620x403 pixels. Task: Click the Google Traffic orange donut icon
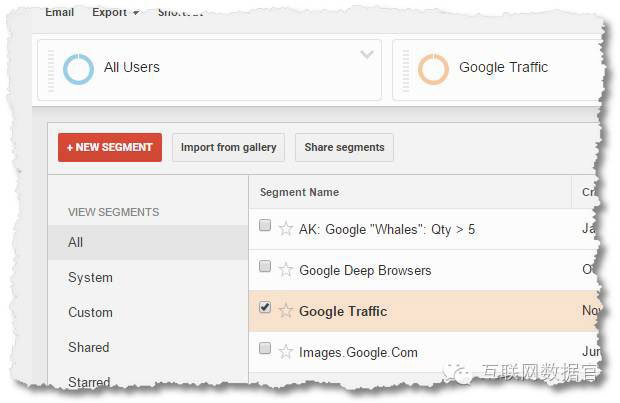tap(433, 68)
